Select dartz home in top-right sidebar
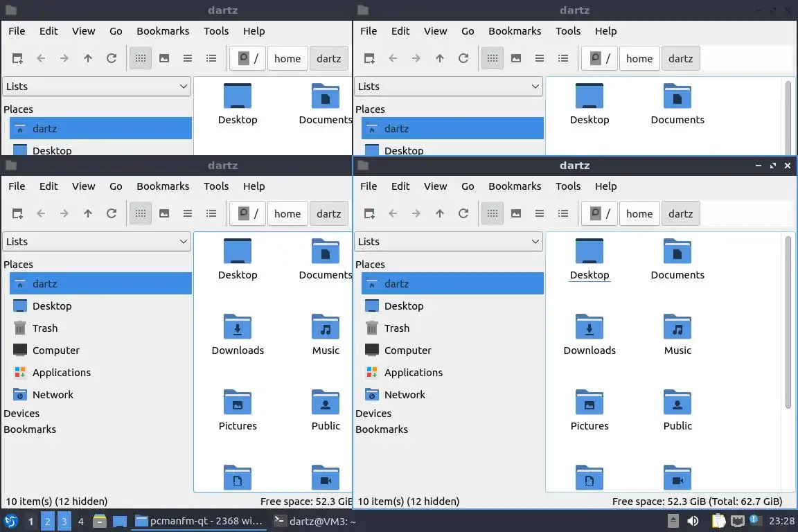The height and width of the screenshot is (532, 798). pos(452,128)
